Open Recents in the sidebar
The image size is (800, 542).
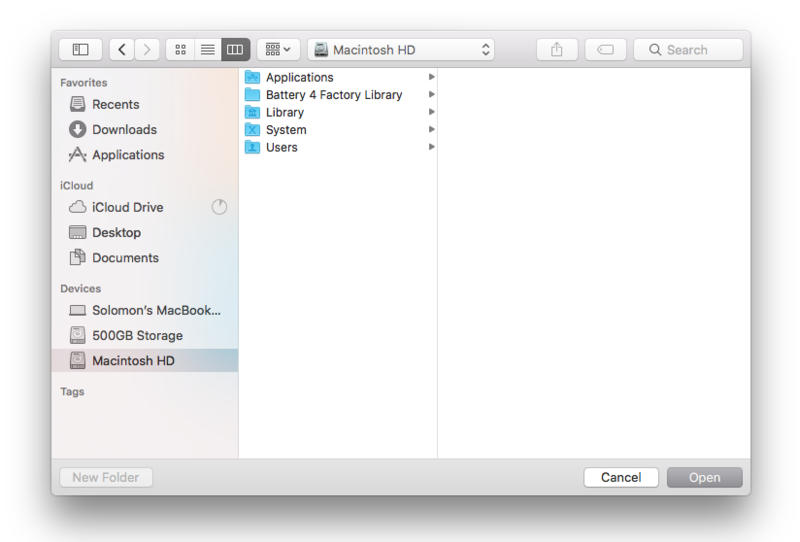[x=145, y=104]
